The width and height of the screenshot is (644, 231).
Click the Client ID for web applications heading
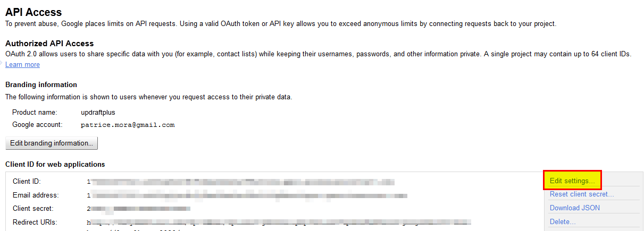(55, 165)
